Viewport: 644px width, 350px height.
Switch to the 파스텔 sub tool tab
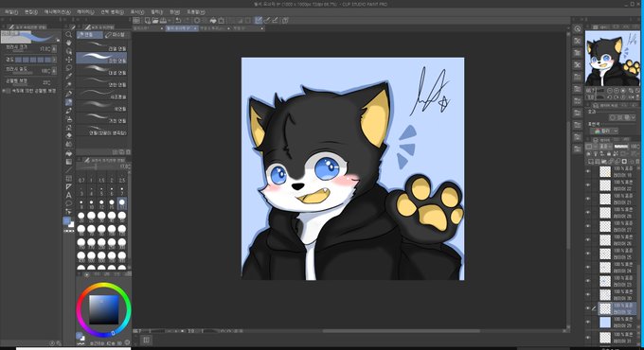point(116,35)
